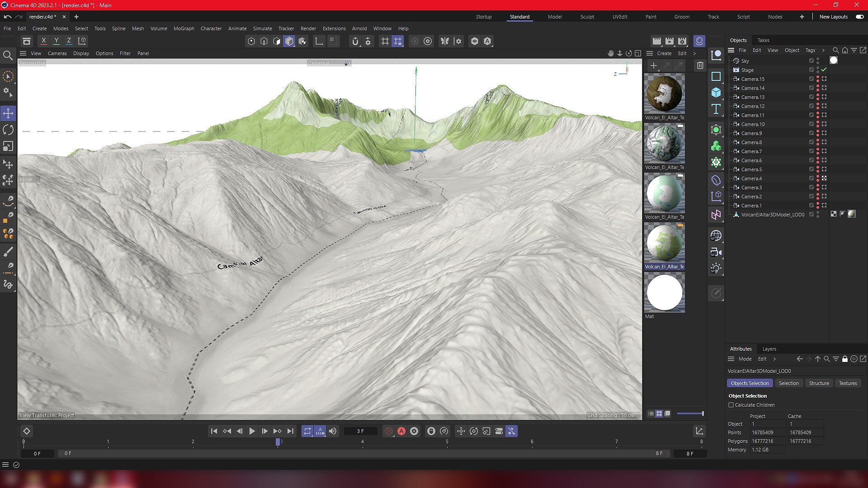
Task: Click the Selection tab button
Action: tap(788, 383)
